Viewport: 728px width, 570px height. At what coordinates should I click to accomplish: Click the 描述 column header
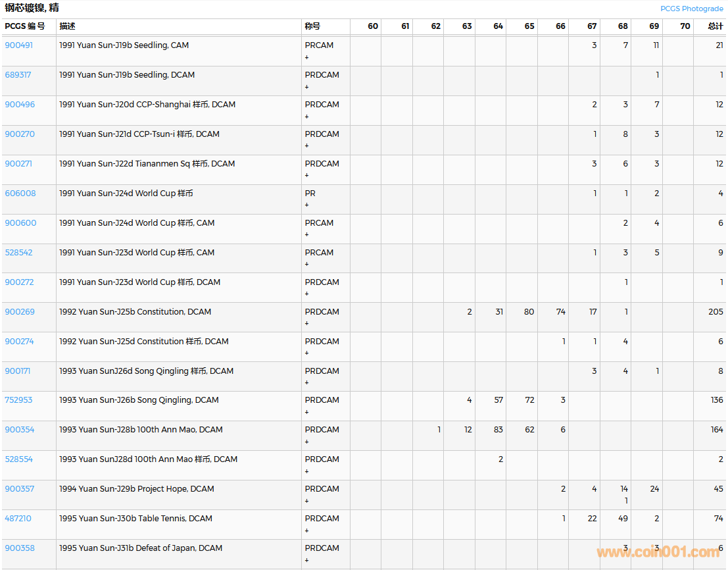(x=67, y=26)
